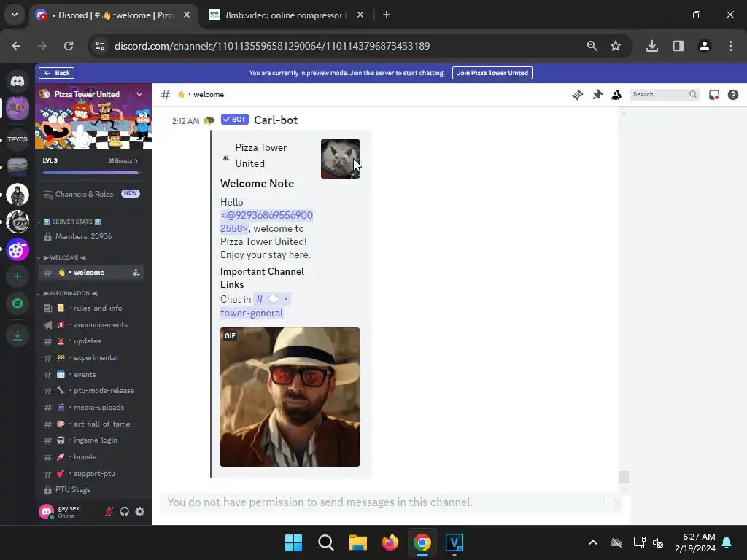Click Join Pizza Tower United button
The width and height of the screenshot is (747, 560).
coord(492,73)
